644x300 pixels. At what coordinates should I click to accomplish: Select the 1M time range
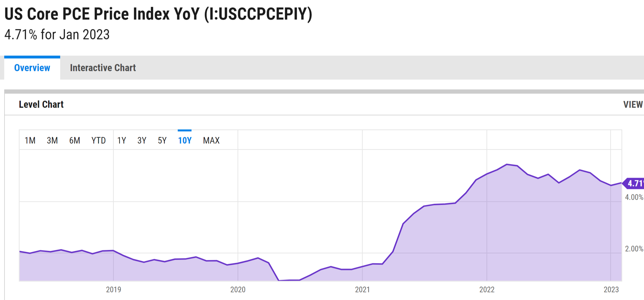[30, 140]
